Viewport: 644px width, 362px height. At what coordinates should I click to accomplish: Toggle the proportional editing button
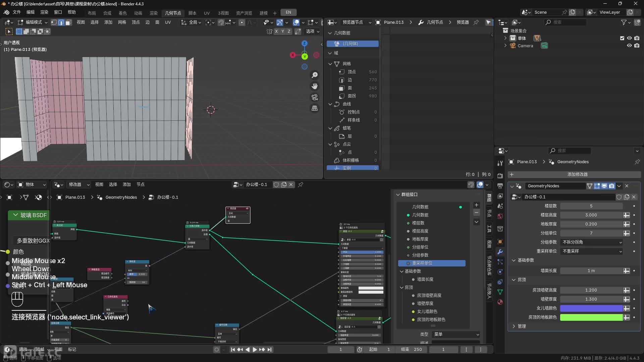coord(242,22)
